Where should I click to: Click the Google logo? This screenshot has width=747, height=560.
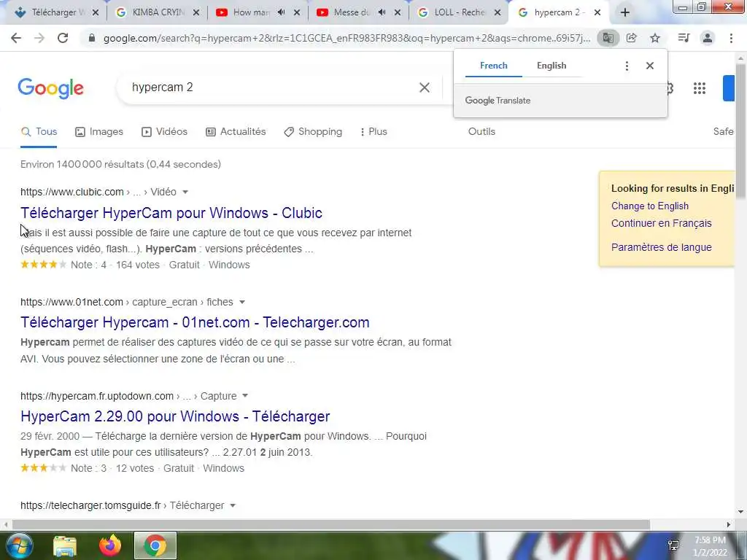click(50, 88)
